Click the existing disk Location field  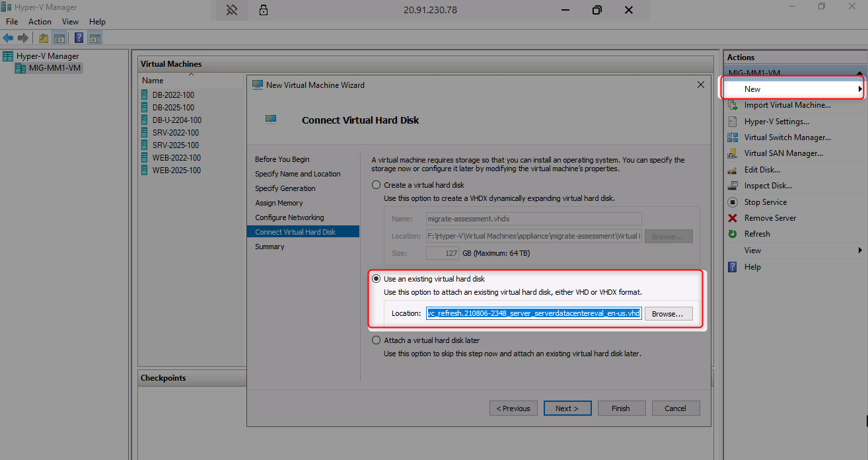click(534, 313)
